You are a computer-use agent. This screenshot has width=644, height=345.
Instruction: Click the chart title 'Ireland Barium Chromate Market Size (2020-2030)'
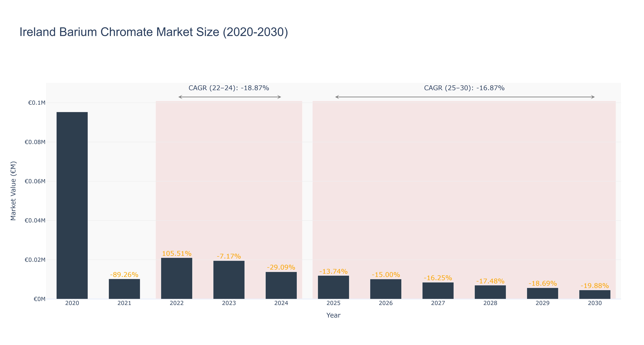154,32
